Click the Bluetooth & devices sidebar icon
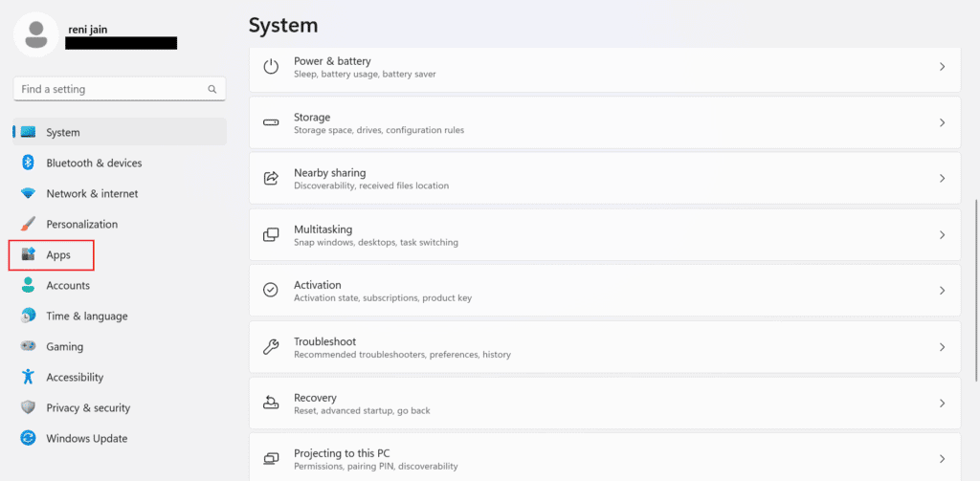 pos(28,163)
